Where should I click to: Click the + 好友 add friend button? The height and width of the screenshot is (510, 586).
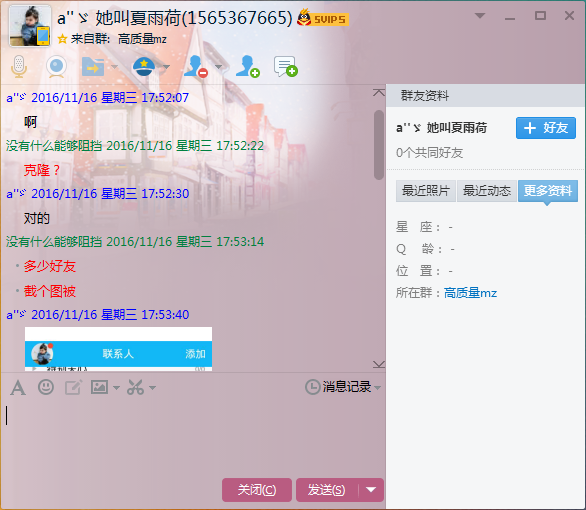pos(546,128)
